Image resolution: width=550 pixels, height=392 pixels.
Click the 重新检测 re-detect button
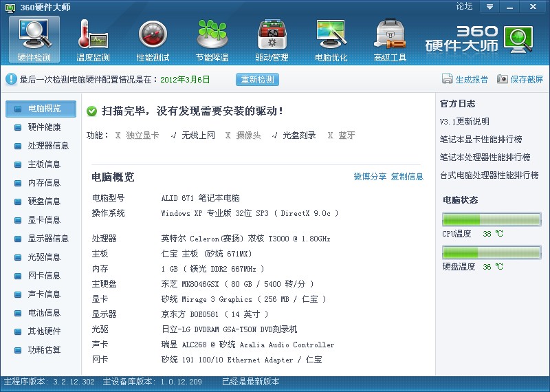257,79
